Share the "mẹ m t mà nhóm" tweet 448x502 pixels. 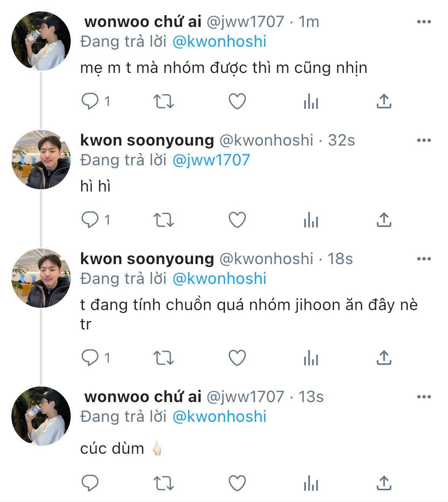pos(384,101)
